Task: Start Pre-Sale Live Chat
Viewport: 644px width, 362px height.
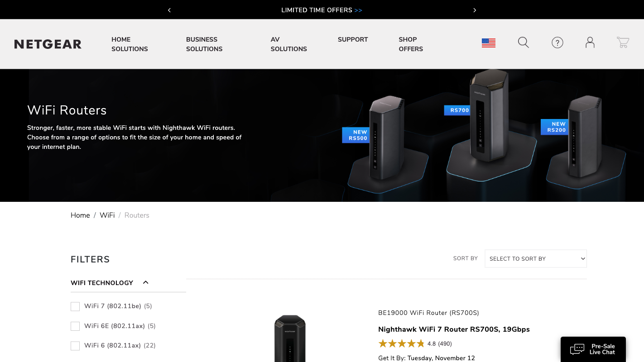Action: click(x=593, y=349)
